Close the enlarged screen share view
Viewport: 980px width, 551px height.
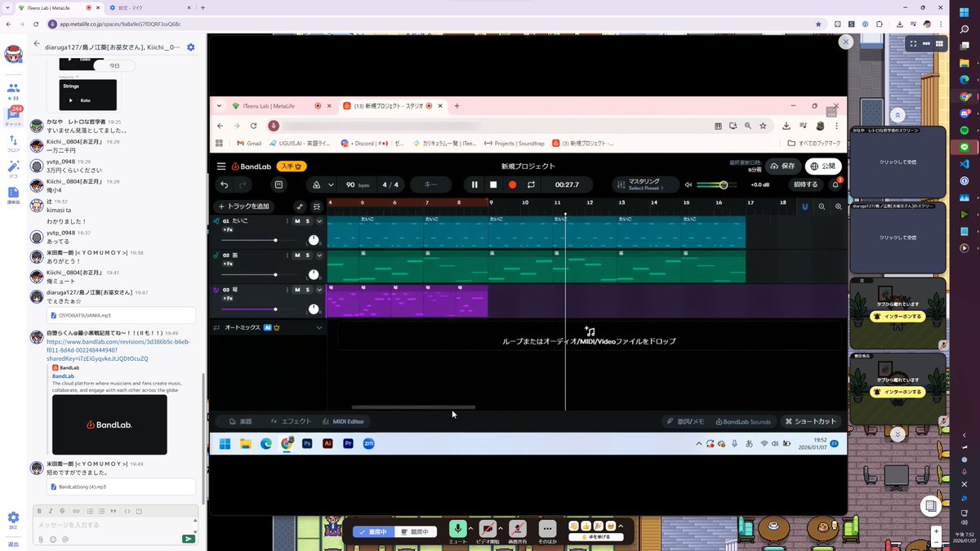click(846, 41)
